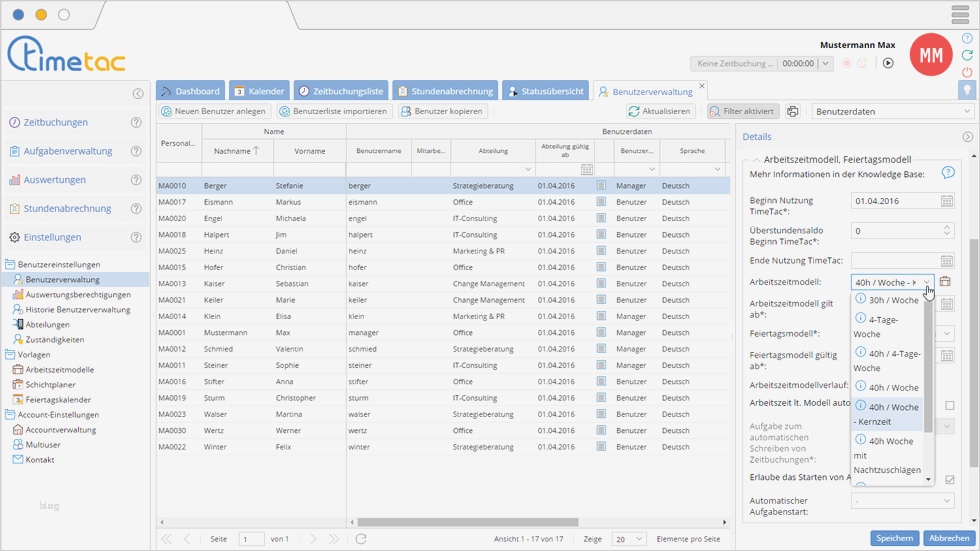Click the red power logout icon
The height and width of the screenshot is (551, 980).
coord(967,72)
